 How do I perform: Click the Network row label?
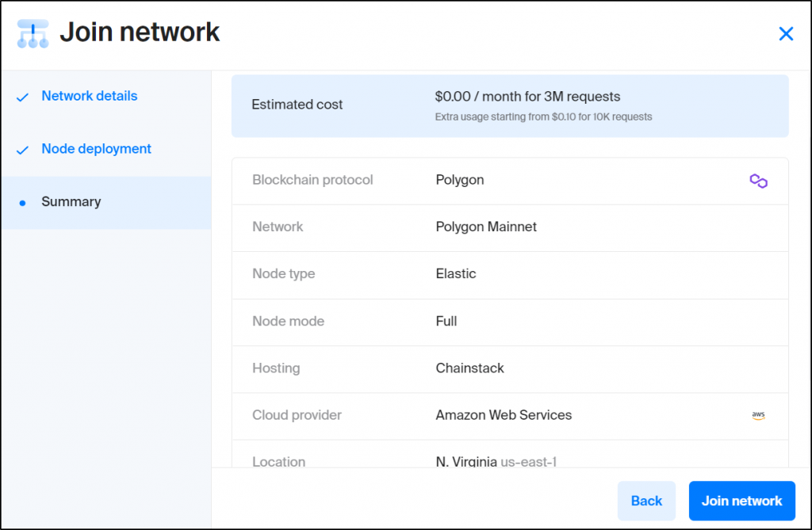(x=278, y=227)
